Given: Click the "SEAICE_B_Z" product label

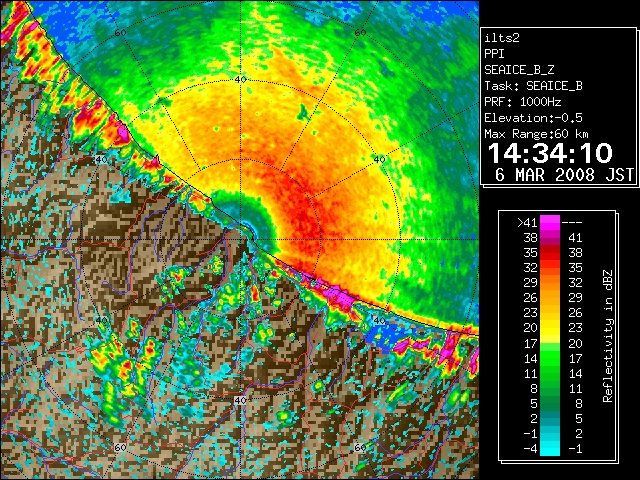Looking at the screenshot, I should pyautogui.click(x=519, y=70).
